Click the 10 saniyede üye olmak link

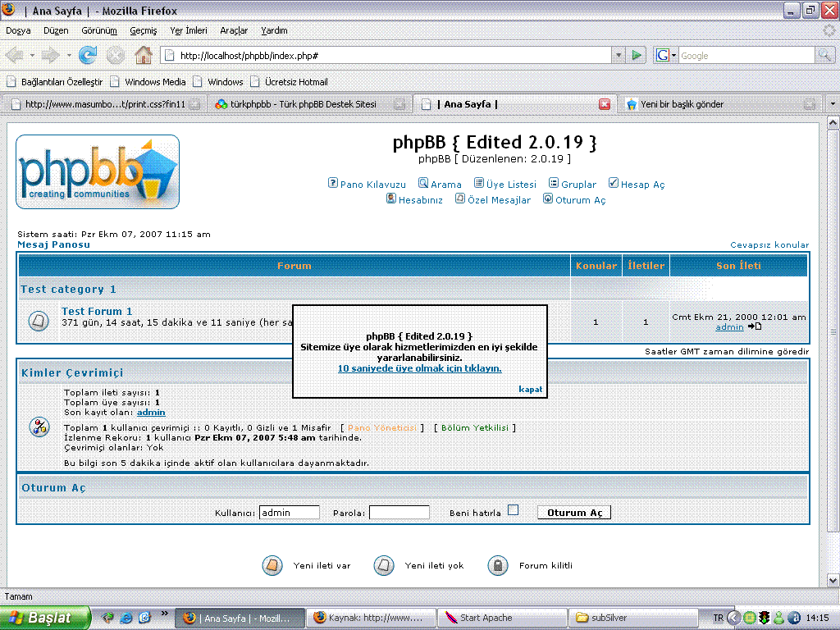pyautogui.click(x=419, y=368)
